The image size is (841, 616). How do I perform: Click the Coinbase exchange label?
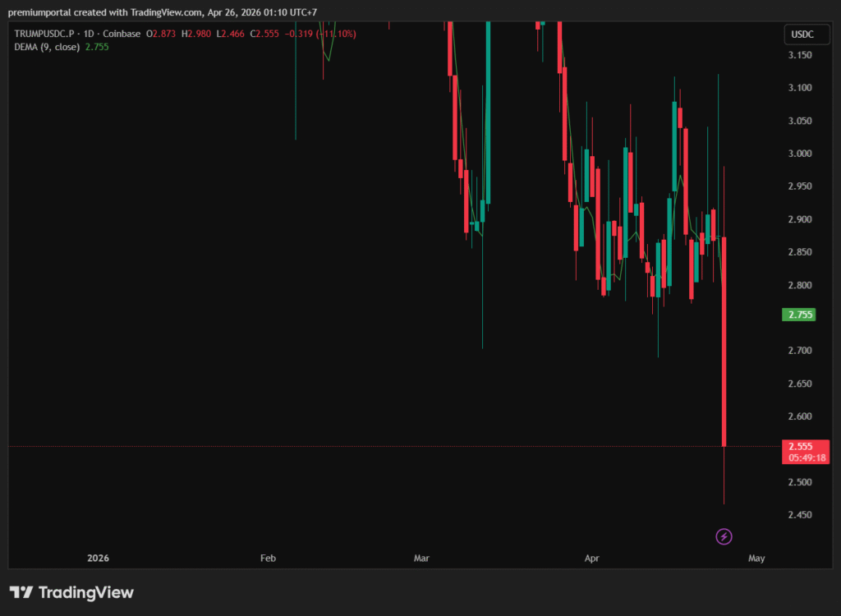pyautogui.click(x=122, y=34)
